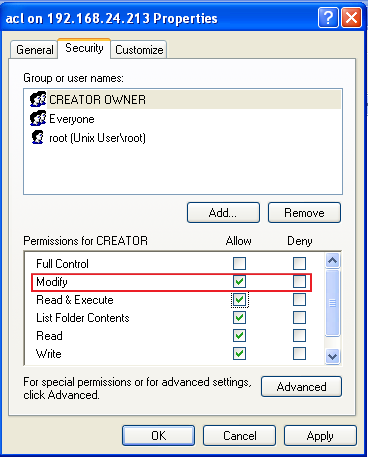Switch to the General tab

[x=34, y=50]
